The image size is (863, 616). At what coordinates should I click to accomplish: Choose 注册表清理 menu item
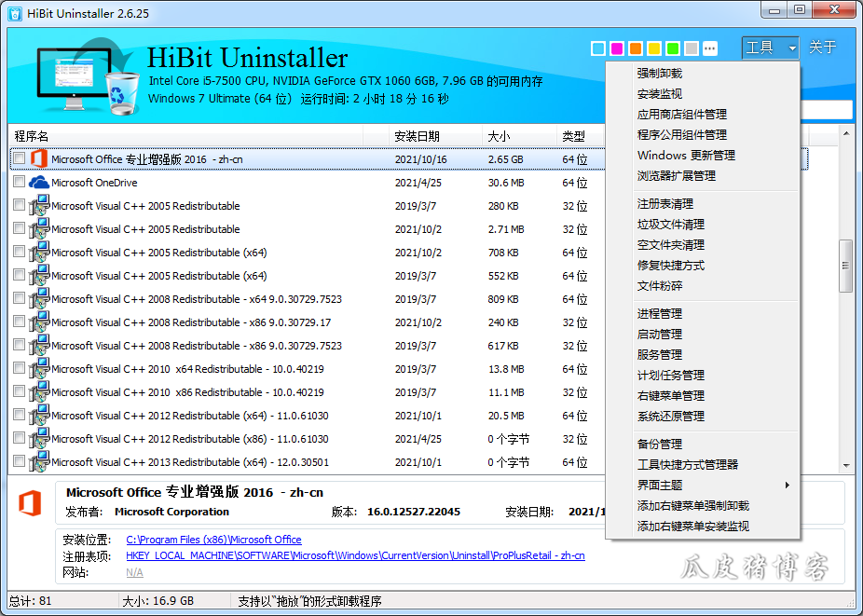[x=703, y=204]
